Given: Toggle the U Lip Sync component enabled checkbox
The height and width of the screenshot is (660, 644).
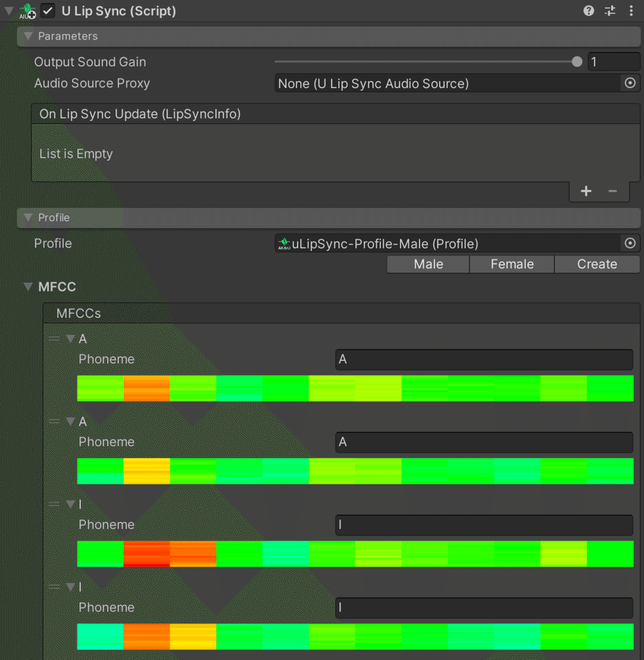Looking at the screenshot, I should tap(47, 11).
